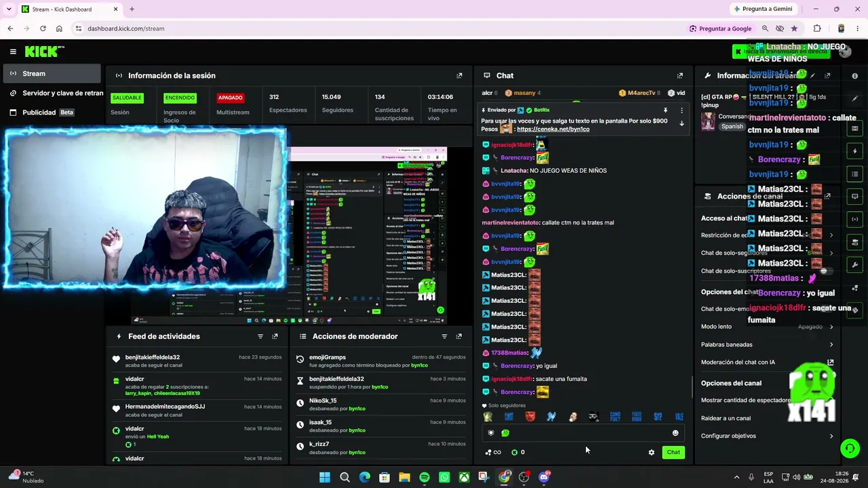Image resolution: width=868 pixels, height=488 pixels.
Task: Reload the page in browser
Action: [x=43, y=28]
